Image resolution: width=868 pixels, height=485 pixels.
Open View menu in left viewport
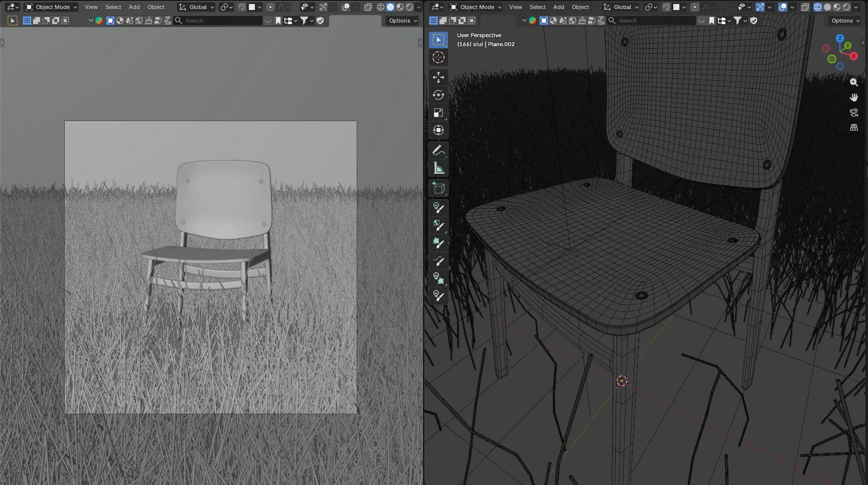tap(91, 7)
